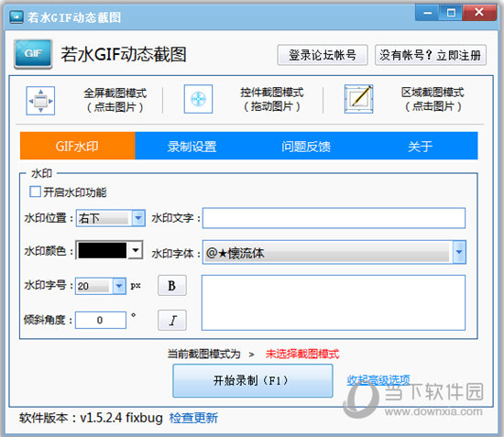Click the 全屏截图模式 label text
Image resolution: width=504 pixels, height=437 pixels.
(x=115, y=93)
